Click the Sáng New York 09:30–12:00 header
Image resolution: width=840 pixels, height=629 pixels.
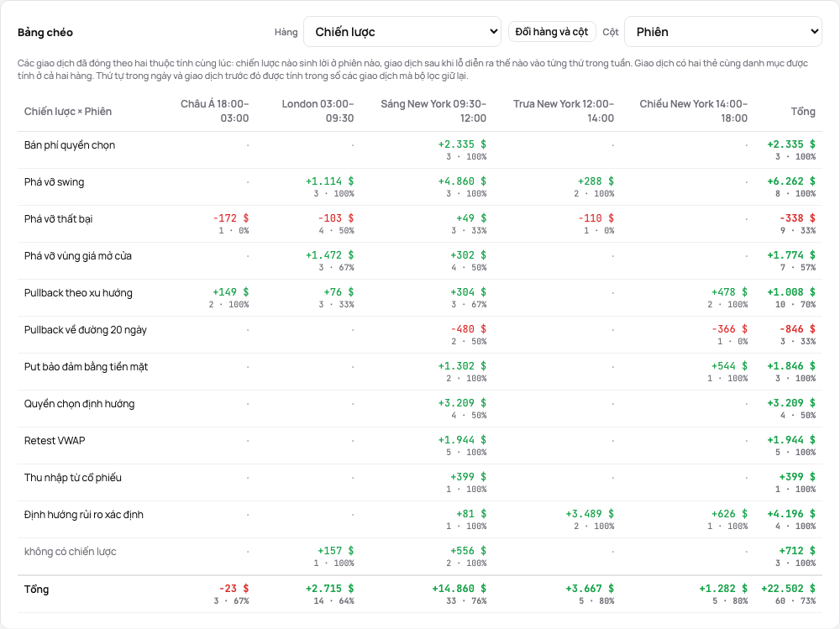(x=433, y=111)
